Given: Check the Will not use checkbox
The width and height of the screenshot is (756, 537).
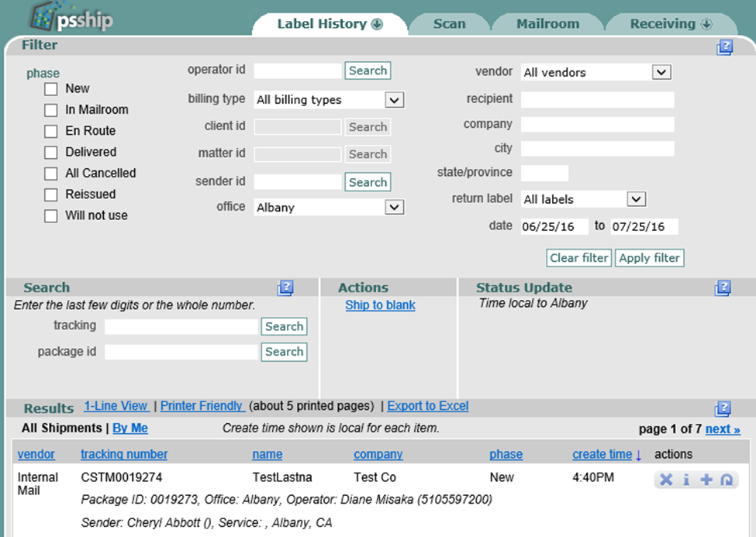Looking at the screenshot, I should coord(50,216).
